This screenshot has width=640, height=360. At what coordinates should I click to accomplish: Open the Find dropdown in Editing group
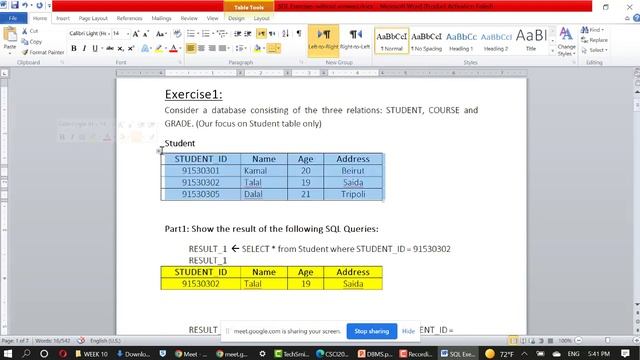[593, 30]
